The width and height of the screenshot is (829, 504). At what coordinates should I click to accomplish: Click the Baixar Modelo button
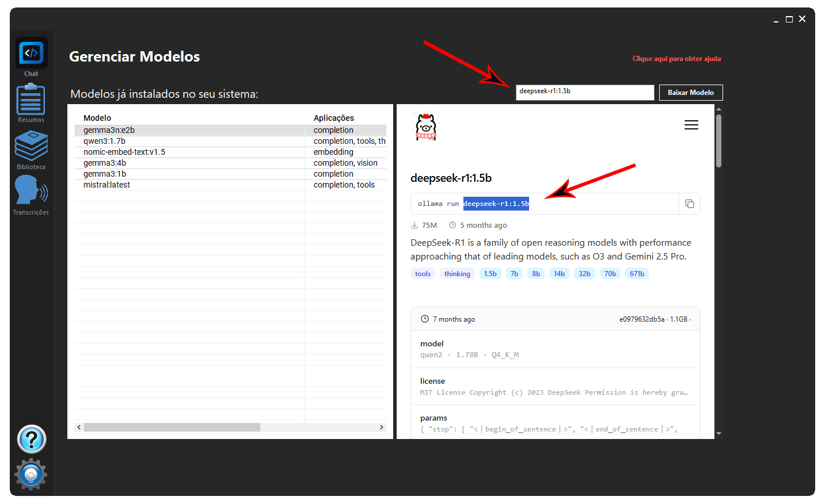click(x=690, y=93)
